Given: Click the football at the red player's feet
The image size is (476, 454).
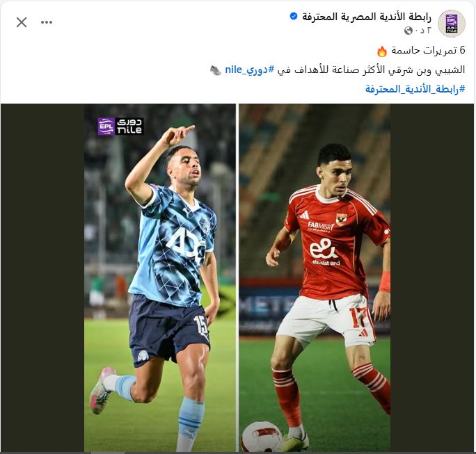Looking at the screenshot, I should click(262, 437).
